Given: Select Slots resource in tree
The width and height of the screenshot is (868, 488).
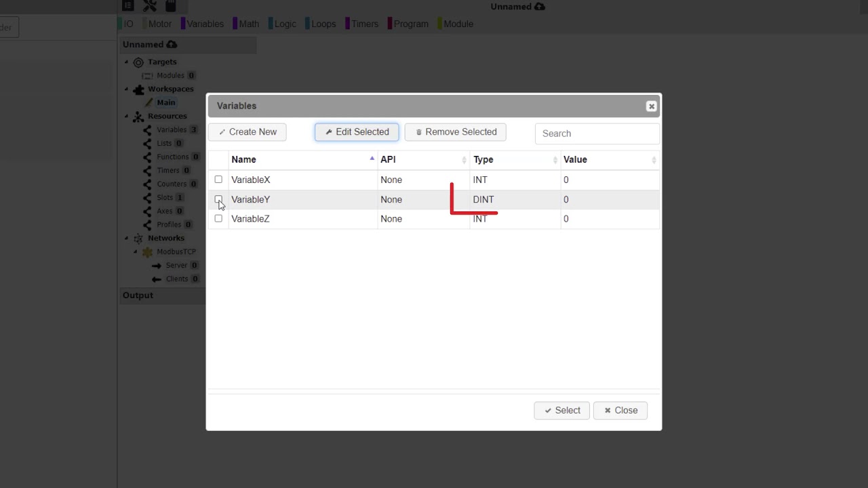Looking at the screenshot, I should click(165, 198).
